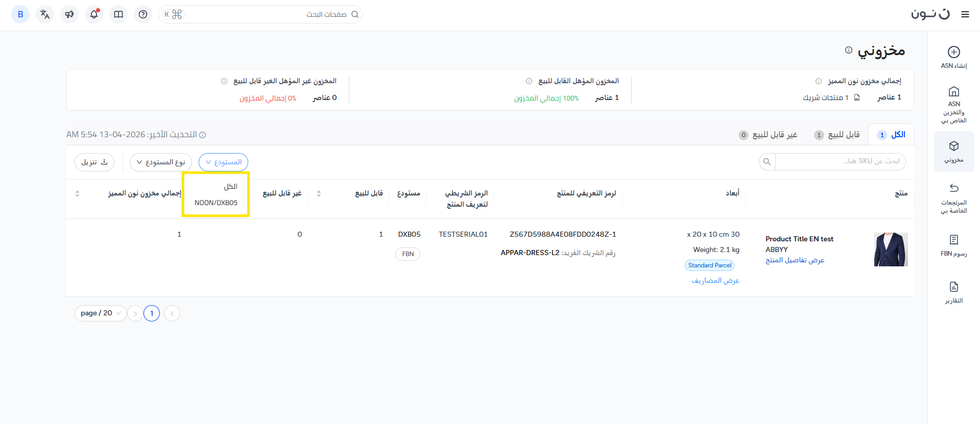Viewport: 980px width, 424px height.
Task: Click the download button
Action: [x=94, y=162]
